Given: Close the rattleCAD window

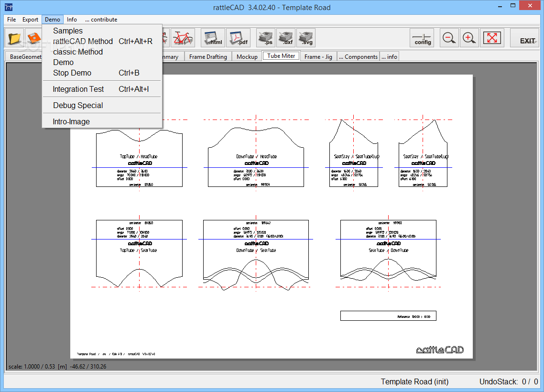Looking at the screenshot, I should pyautogui.click(x=530, y=6).
